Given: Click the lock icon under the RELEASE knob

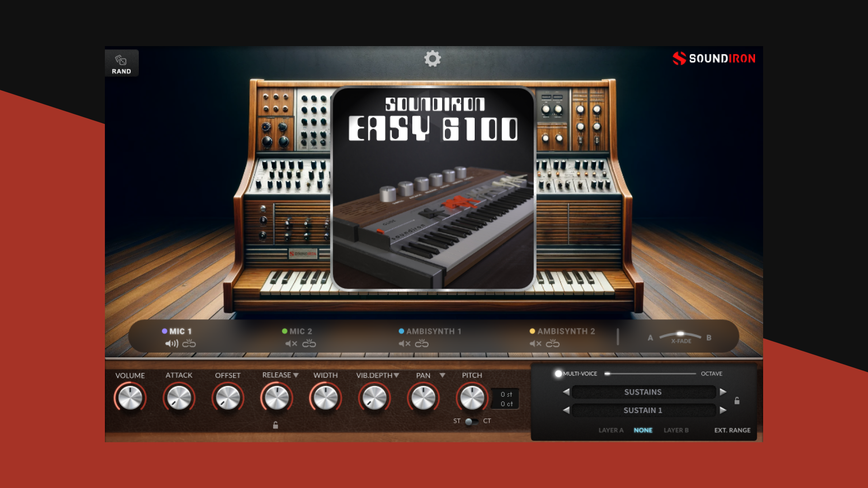Looking at the screenshot, I should (276, 425).
